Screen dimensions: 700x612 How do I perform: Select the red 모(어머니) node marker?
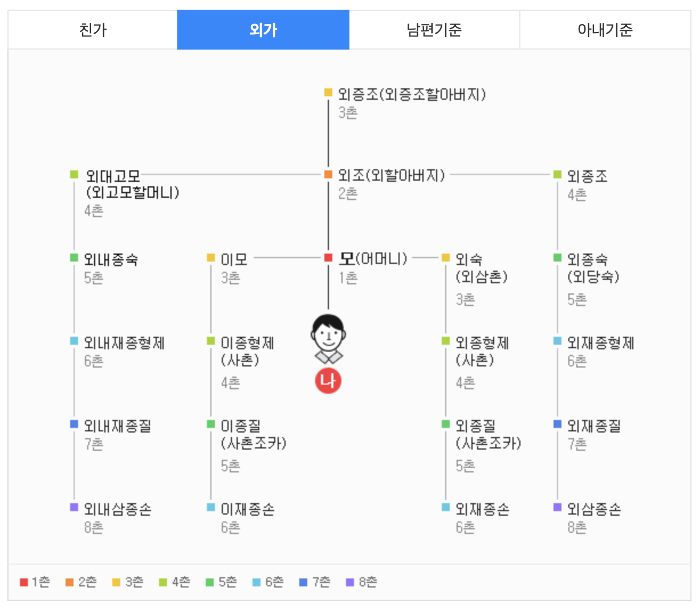(x=328, y=258)
